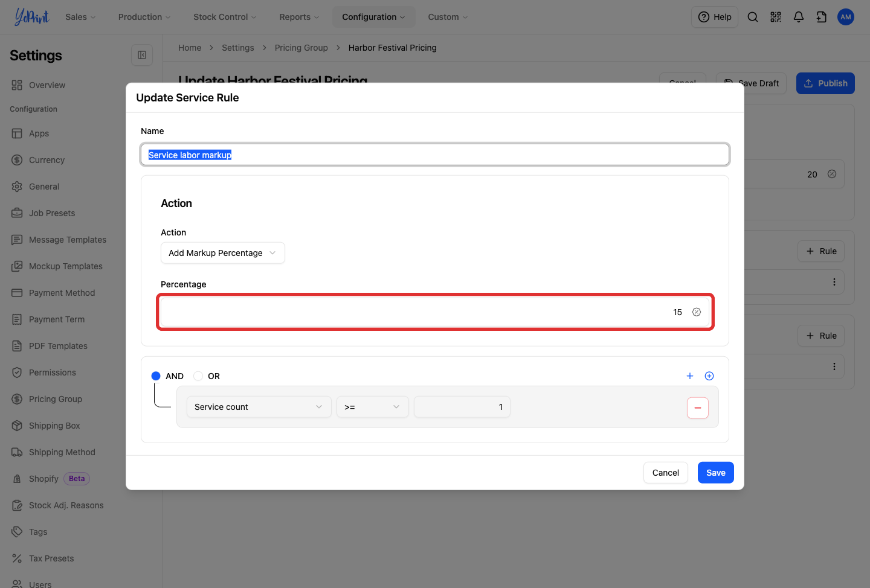Viewport: 870px width, 588px height.
Task: Open Overview in settings sidebar
Action: point(47,85)
